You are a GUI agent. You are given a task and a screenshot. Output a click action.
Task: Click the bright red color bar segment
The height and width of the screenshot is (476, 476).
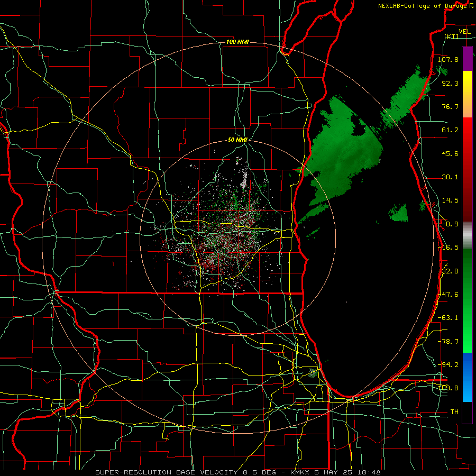[467, 136]
